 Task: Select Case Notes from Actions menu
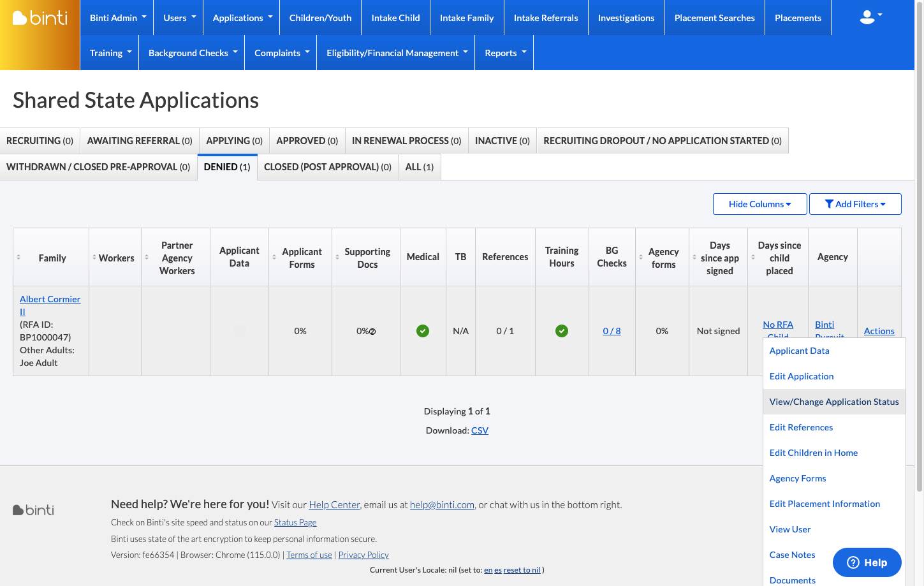click(792, 555)
